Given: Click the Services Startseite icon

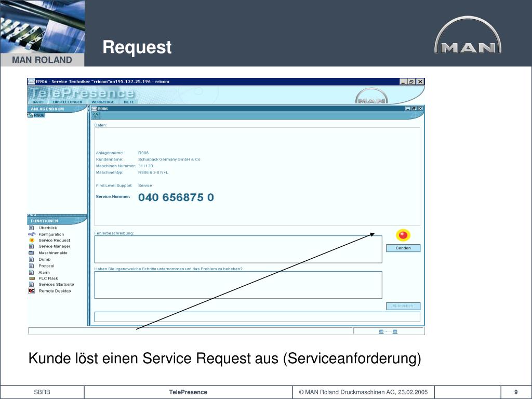Looking at the screenshot, I should [x=31, y=284].
